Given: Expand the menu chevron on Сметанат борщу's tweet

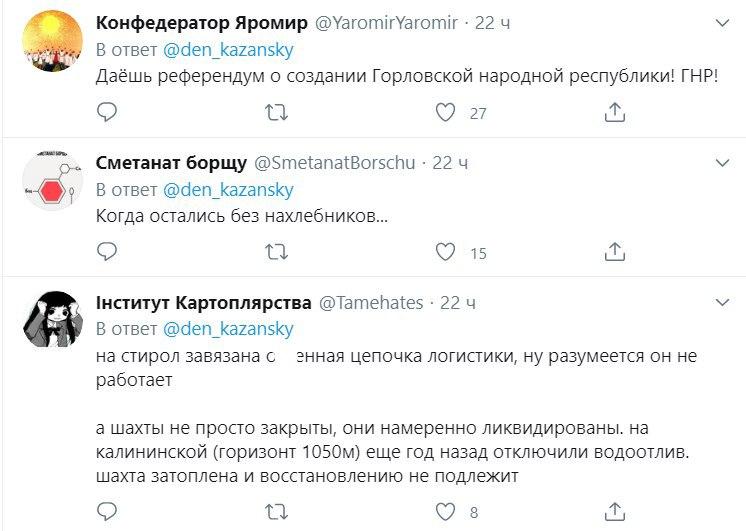Looking at the screenshot, I should [723, 162].
